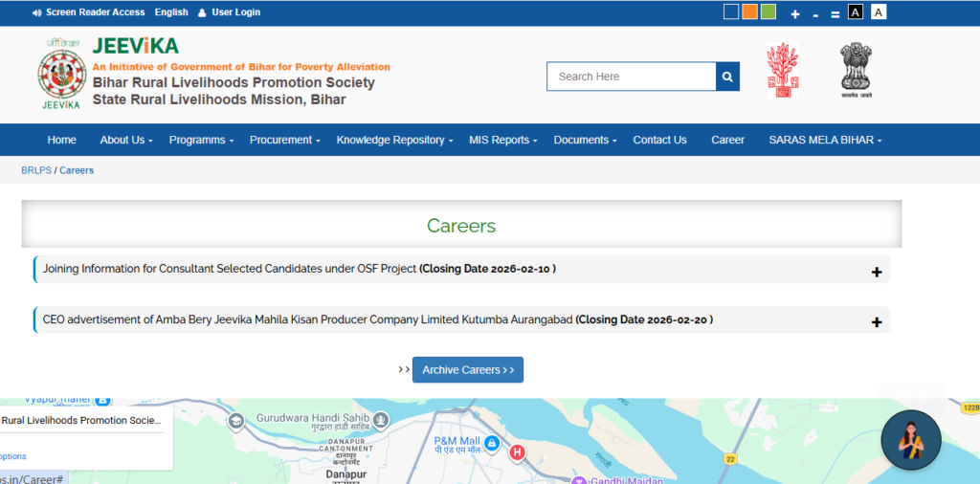Go to the Home menu item
The image size is (980, 484).
pyautogui.click(x=62, y=140)
